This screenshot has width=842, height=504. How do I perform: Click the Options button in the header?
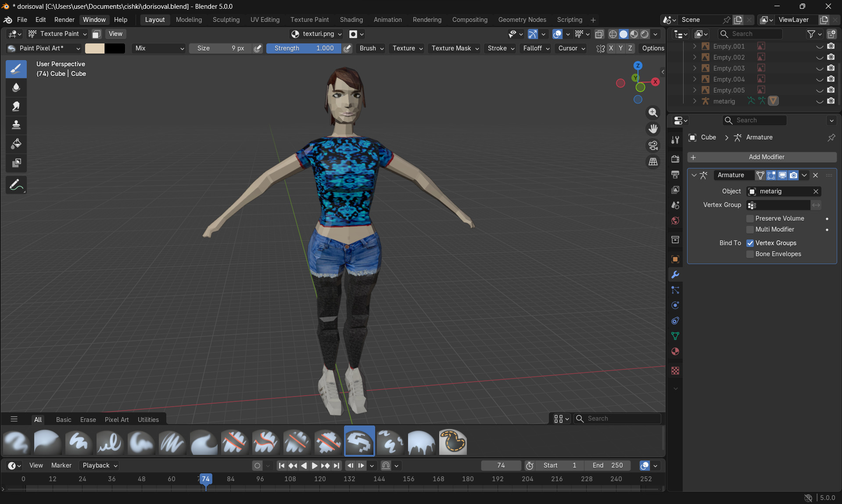pyautogui.click(x=652, y=48)
